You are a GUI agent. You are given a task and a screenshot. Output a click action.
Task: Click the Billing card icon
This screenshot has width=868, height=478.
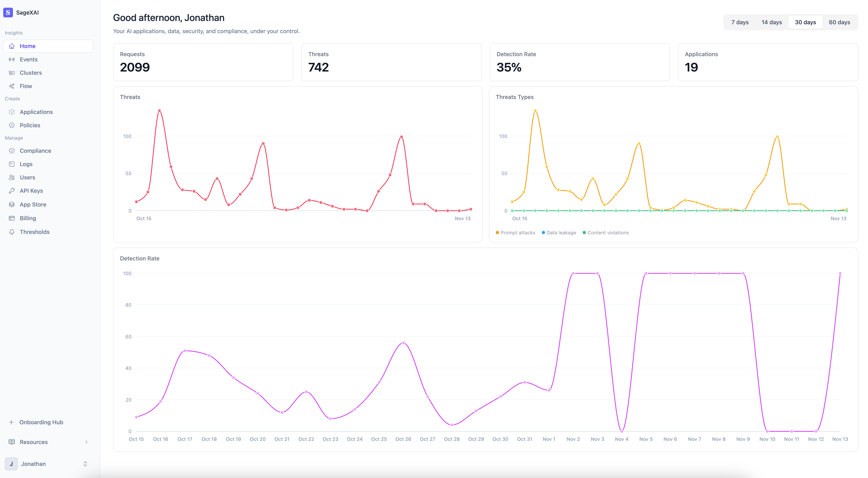[12, 218]
